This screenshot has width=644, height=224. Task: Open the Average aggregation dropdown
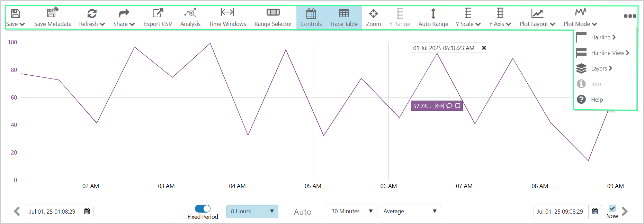coord(410,211)
